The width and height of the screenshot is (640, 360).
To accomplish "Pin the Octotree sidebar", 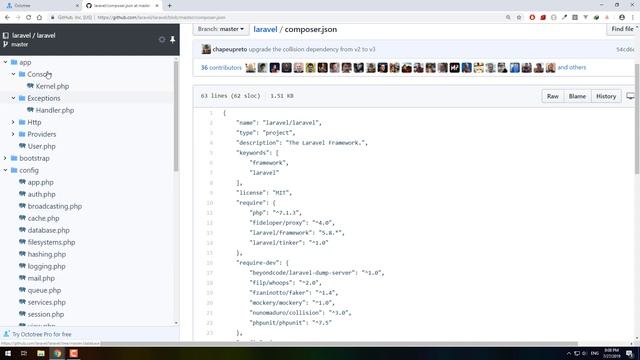I will (x=173, y=40).
